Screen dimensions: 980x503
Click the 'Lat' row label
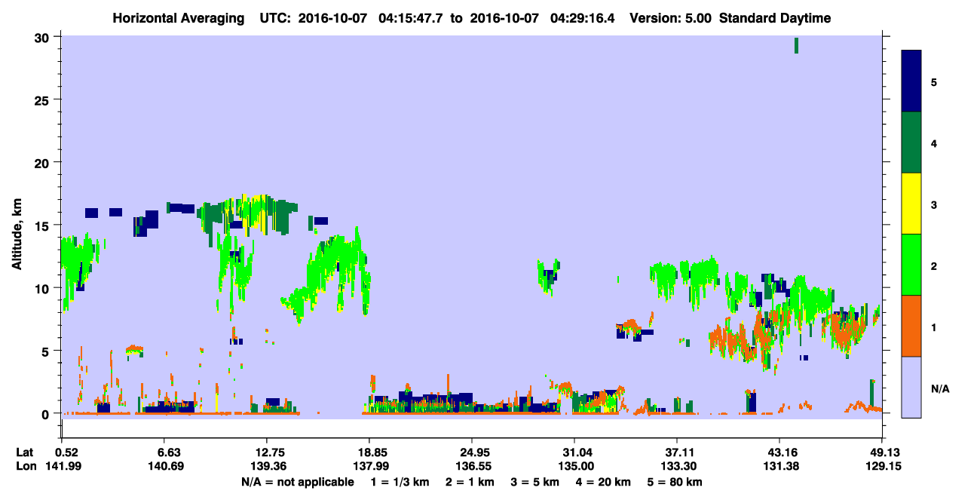24,452
